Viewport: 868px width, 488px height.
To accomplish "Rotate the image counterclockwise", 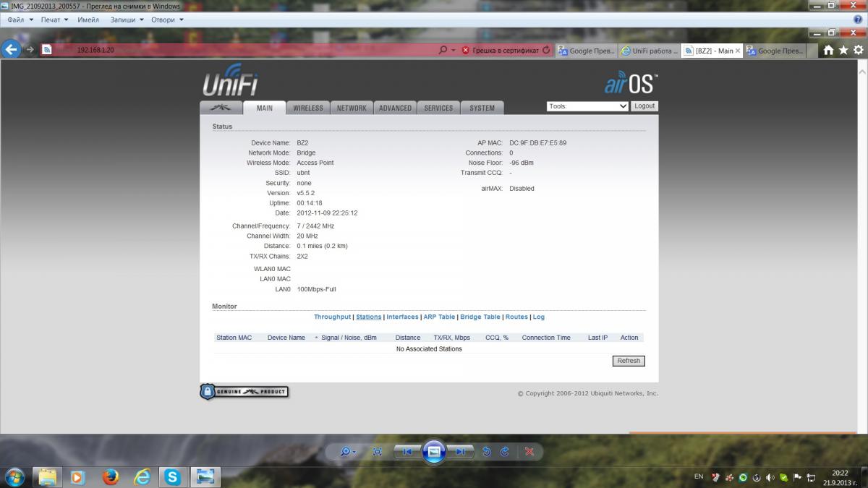I will point(487,451).
